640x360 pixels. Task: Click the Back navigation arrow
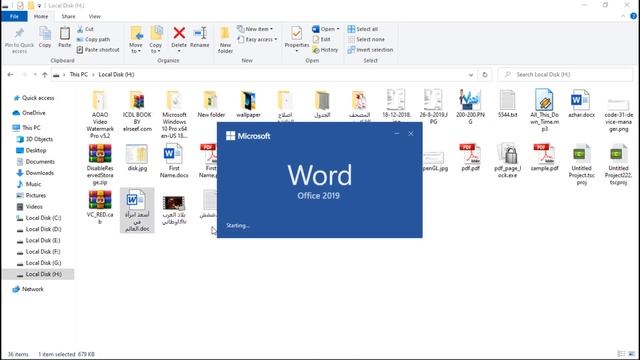click(x=11, y=75)
